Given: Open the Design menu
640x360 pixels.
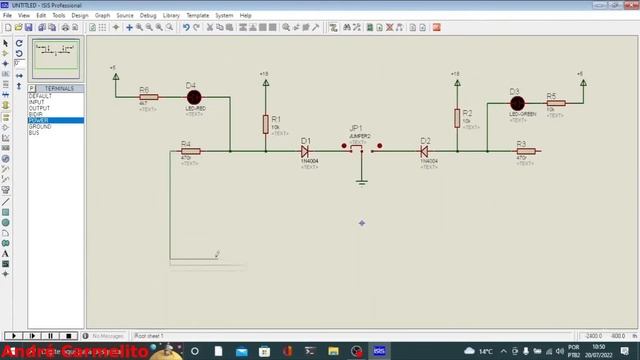Looking at the screenshot, I should click(x=80, y=15).
